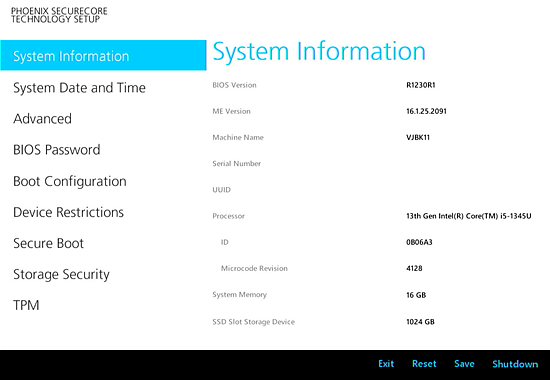
Task: Click the processor value i5-1345U
Action: point(469,216)
